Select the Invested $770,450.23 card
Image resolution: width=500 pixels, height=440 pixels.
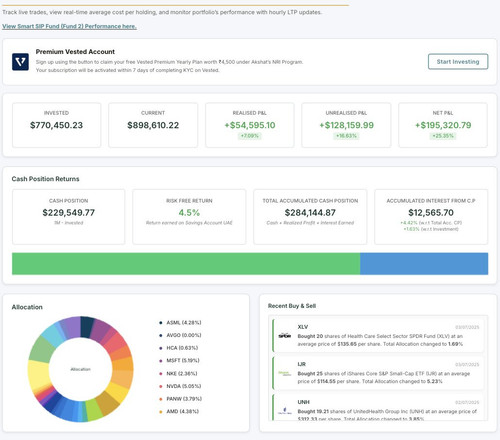56,125
